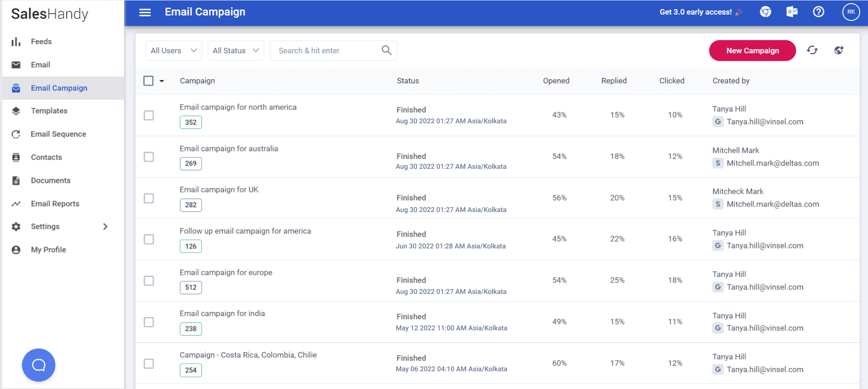Open the chat support bubble
Screen dimensions: 868x389
click(39, 365)
